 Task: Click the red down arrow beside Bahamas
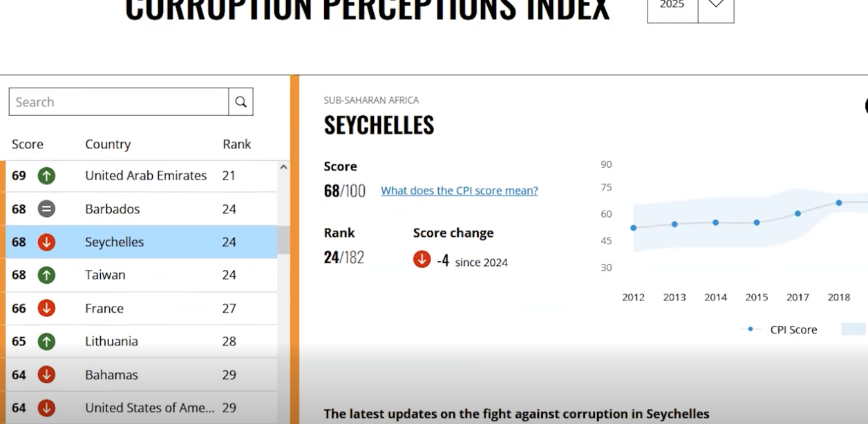[x=46, y=375]
